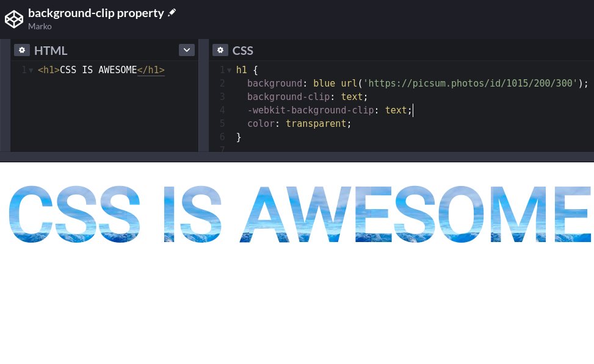
Task: Click the h1 selector in CSS editor
Action: click(241, 70)
